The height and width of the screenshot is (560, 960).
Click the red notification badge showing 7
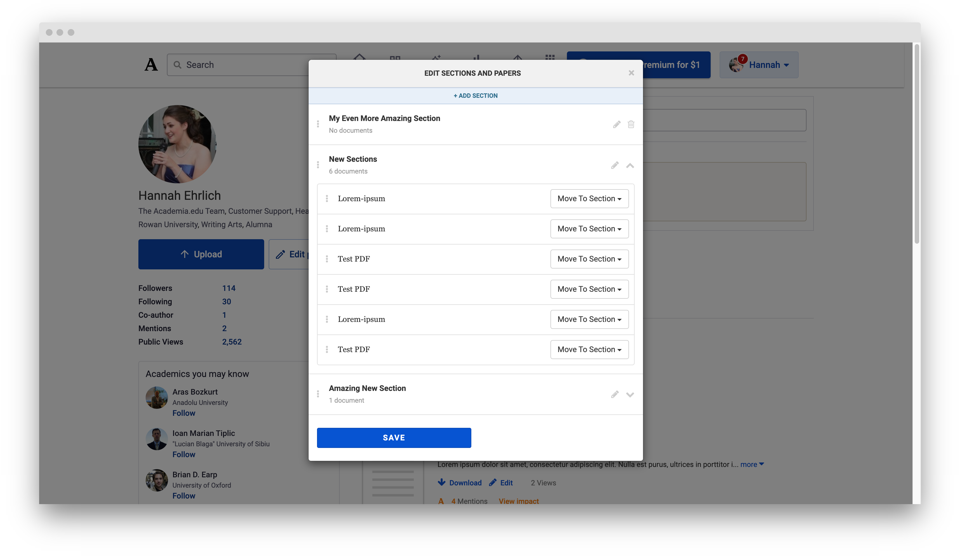pos(743,59)
